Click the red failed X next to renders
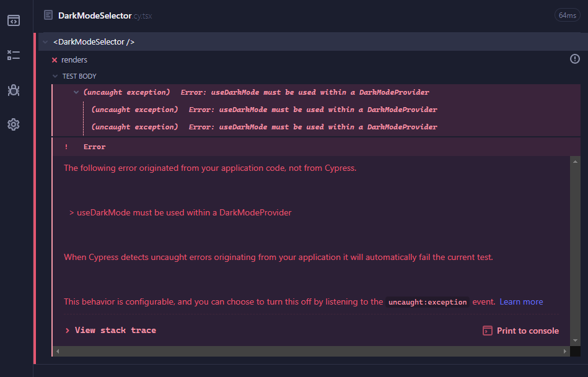588x377 pixels. click(x=55, y=60)
